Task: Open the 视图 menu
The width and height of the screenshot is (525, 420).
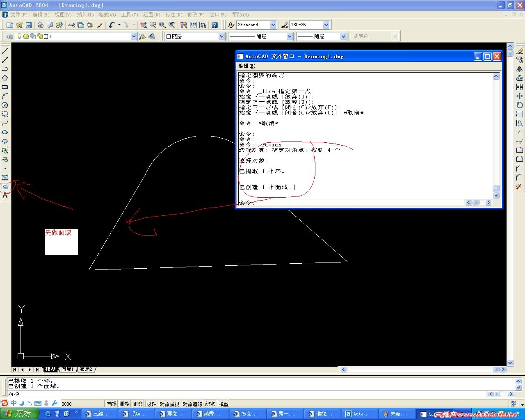Action: coord(63,14)
